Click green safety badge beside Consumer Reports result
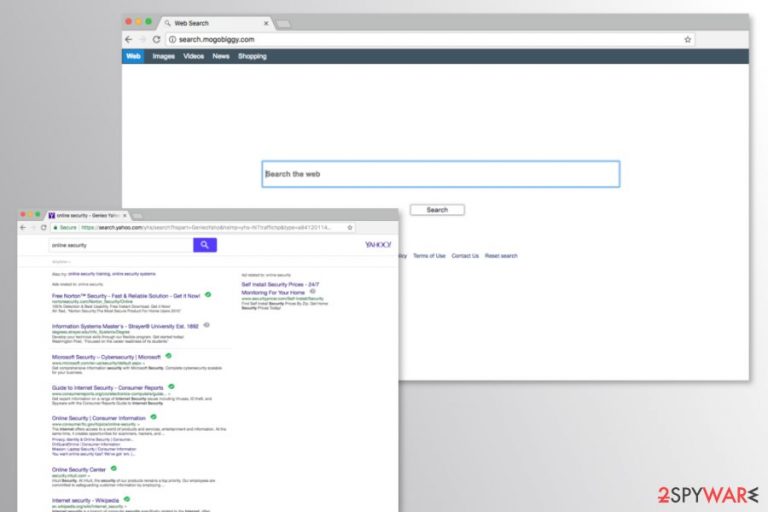768x512 pixels. [171, 387]
